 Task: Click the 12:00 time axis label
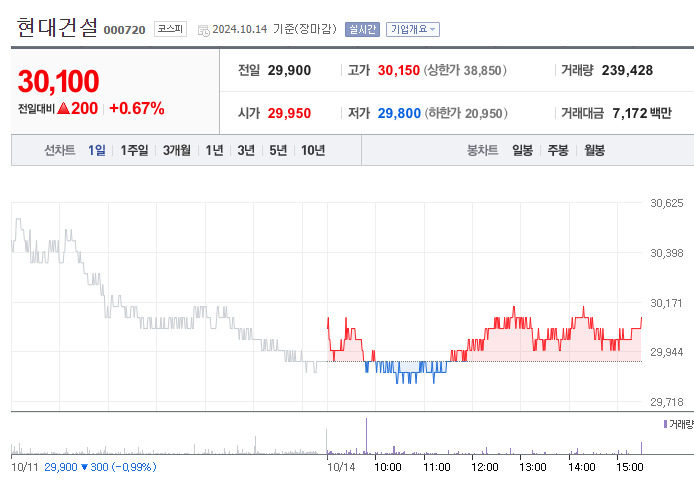[x=485, y=467]
